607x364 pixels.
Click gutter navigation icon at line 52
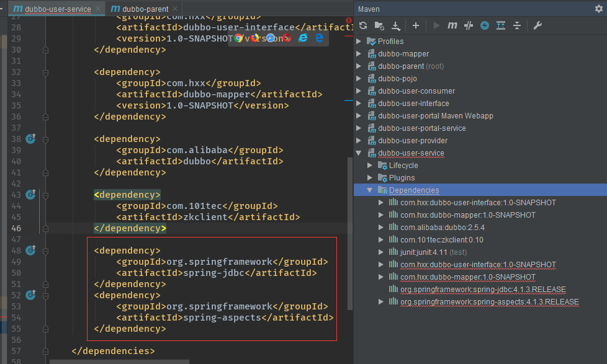pos(30,295)
